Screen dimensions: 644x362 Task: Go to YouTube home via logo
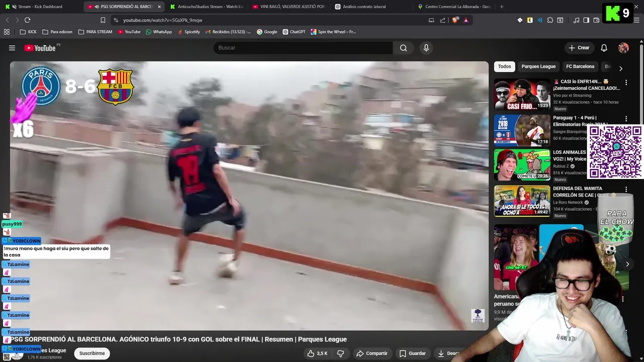(40, 48)
